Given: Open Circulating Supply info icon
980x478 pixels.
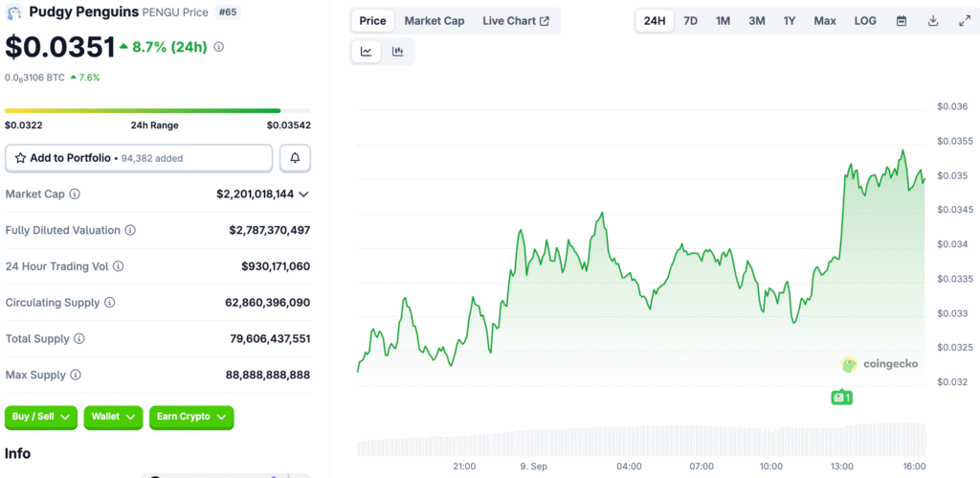Looking at the screenshot, I should tap(109, 303).
